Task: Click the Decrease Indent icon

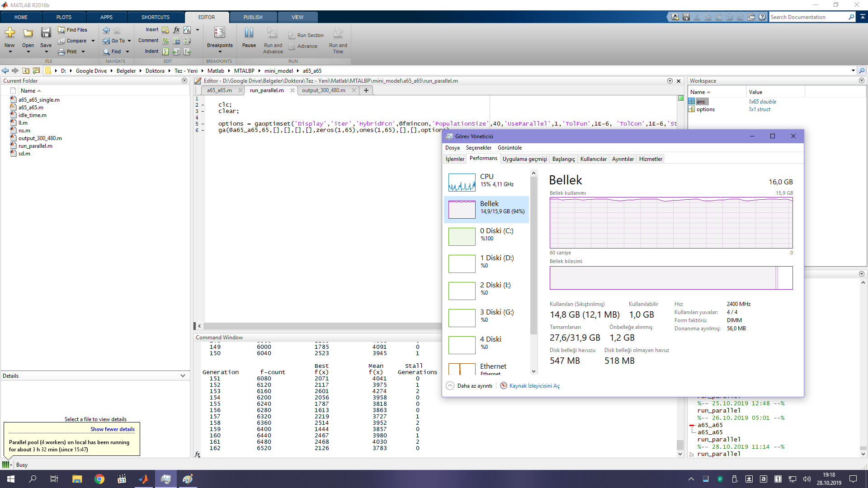Action: [x=187, y=52]
